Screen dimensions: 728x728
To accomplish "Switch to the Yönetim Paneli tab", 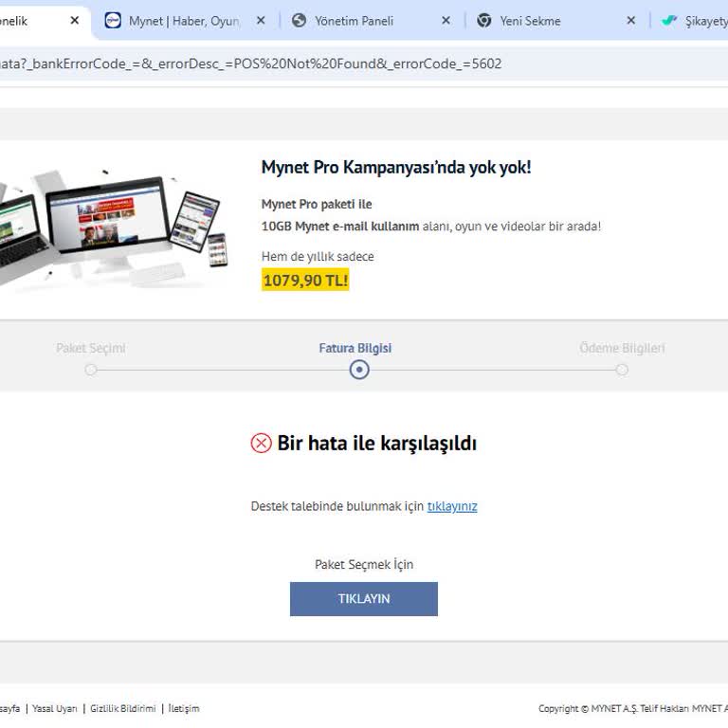I will [354, 21].
